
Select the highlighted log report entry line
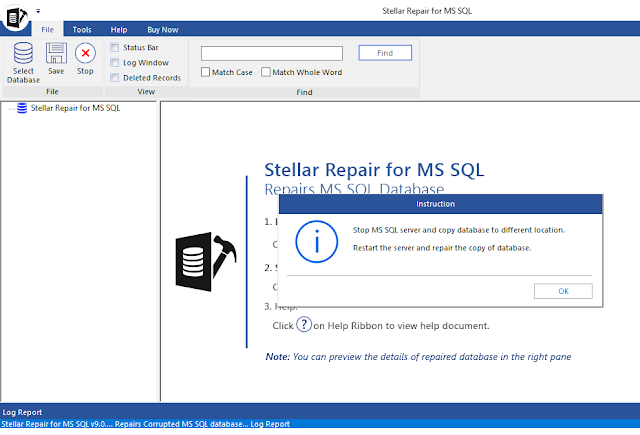(320, 424)
